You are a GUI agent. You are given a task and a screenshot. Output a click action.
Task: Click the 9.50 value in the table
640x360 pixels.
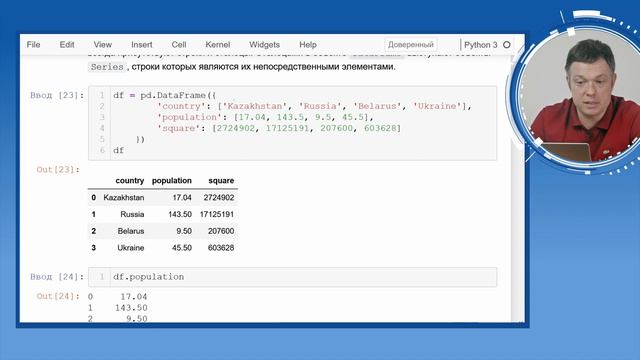click(184, 231)
